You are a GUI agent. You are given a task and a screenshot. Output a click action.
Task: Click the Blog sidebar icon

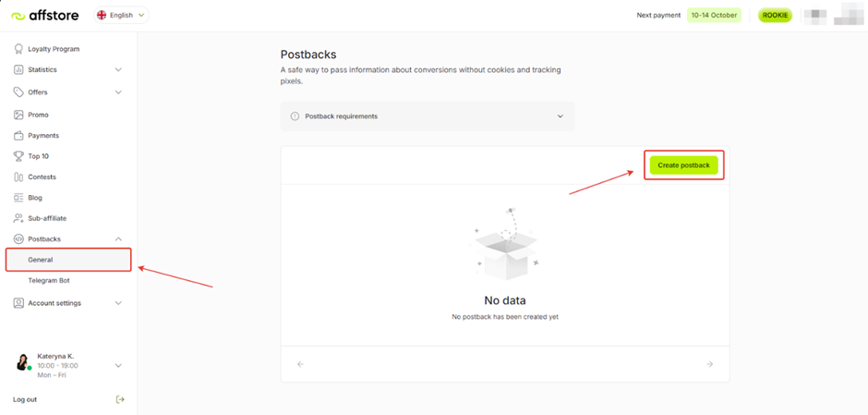point(18,198)
